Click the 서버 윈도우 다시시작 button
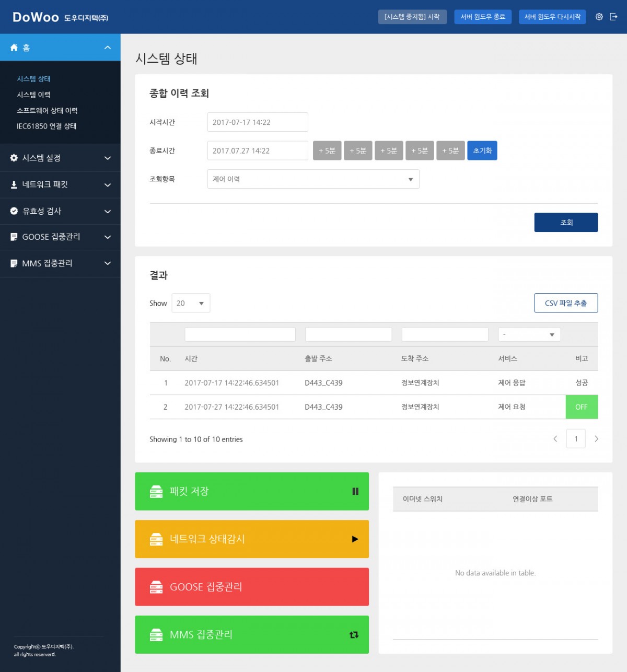627x672 pixels. (x=552, y=17)
